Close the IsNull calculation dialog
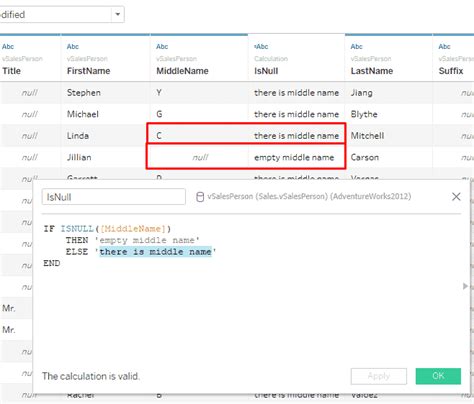 pyautogui.click(x=456, y=197)
